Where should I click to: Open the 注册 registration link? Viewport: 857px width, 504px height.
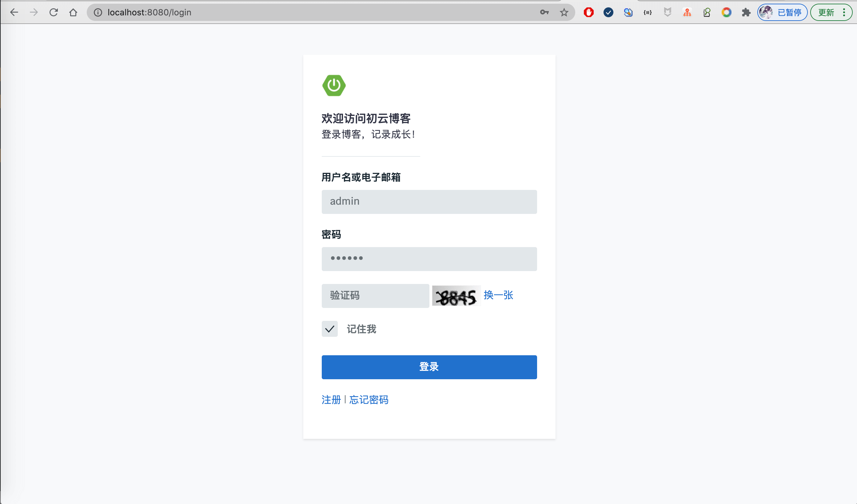[x=331, y=400]
